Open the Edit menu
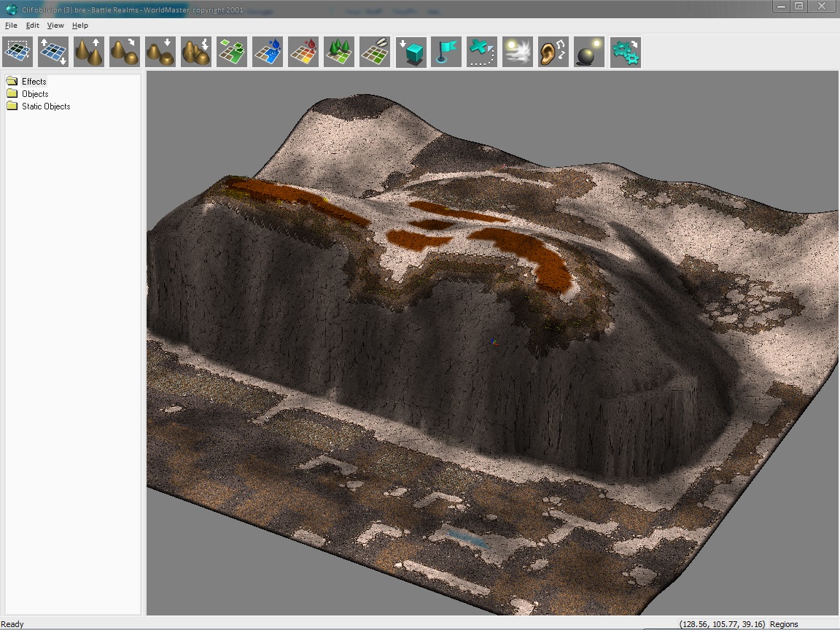 pyautogui.click(x=32, y=26)
